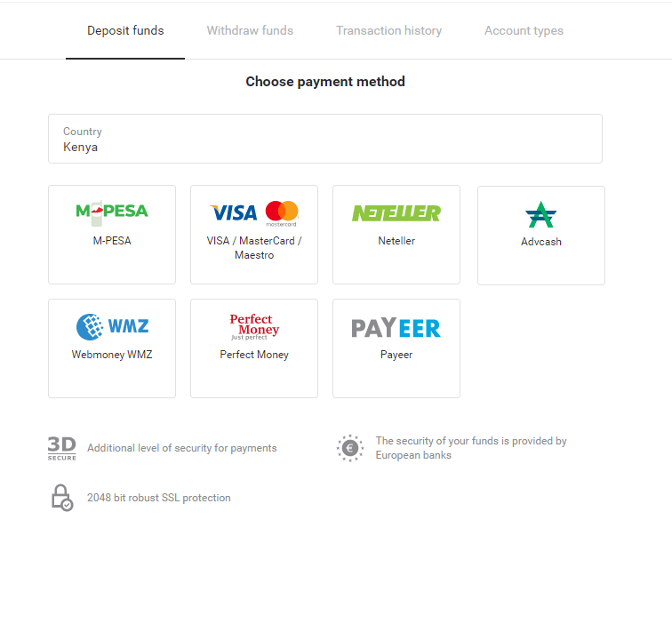Click the European banks security icon

(350, 448)
